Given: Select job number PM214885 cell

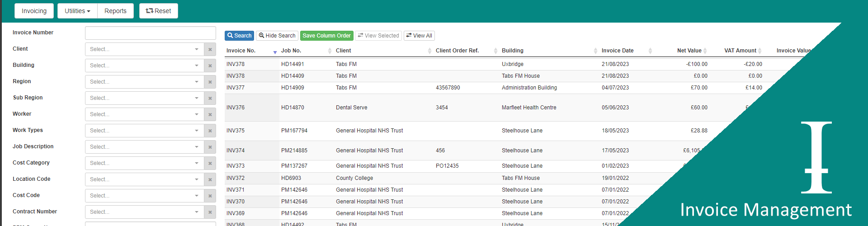Looking at the screenshot, I should coord(294,151).
